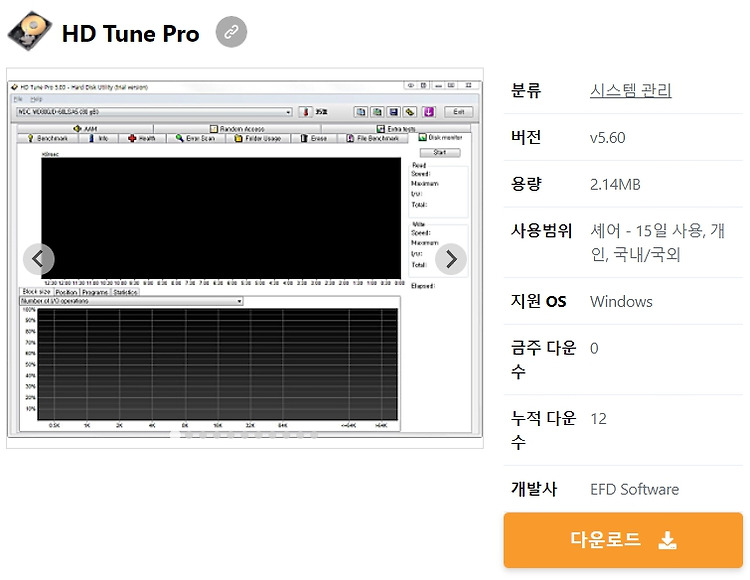This screenshot has width=750, height=580.
Task: Switch to the Health tab
Action: coord(142,138)
